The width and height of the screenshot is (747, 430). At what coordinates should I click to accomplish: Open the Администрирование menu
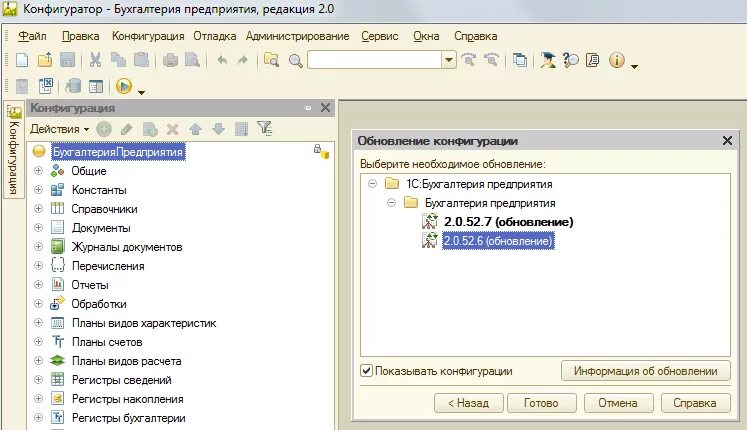(x=297, y=36)
